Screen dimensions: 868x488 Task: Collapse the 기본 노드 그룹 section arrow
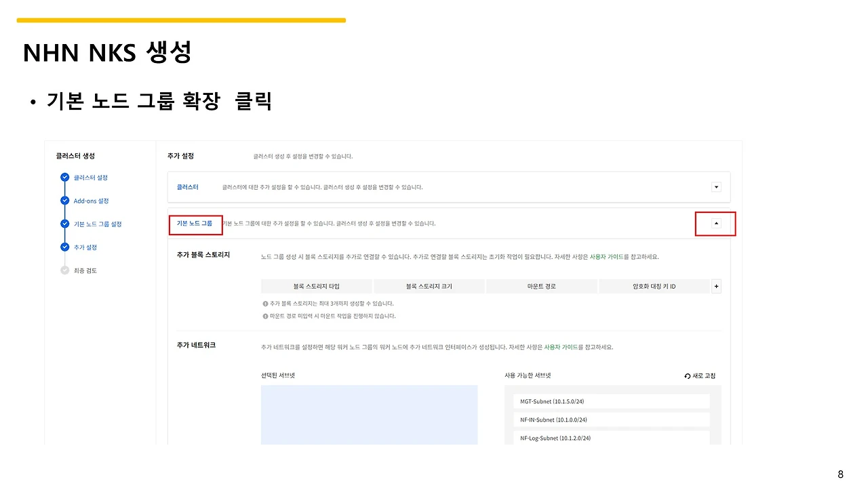point(716,223)
